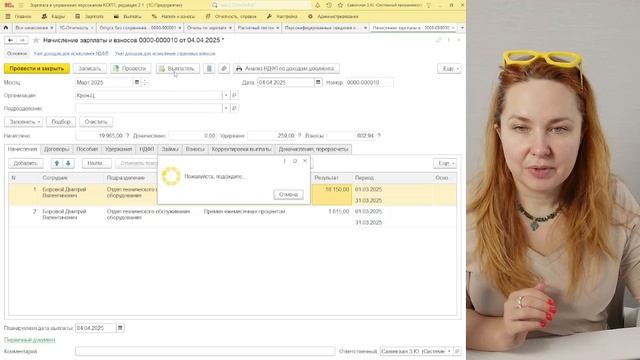The width and height of the screenshot is (640, 360).
Task: Open the Налоги и взносы section
Action: click(x=173, y=16)
